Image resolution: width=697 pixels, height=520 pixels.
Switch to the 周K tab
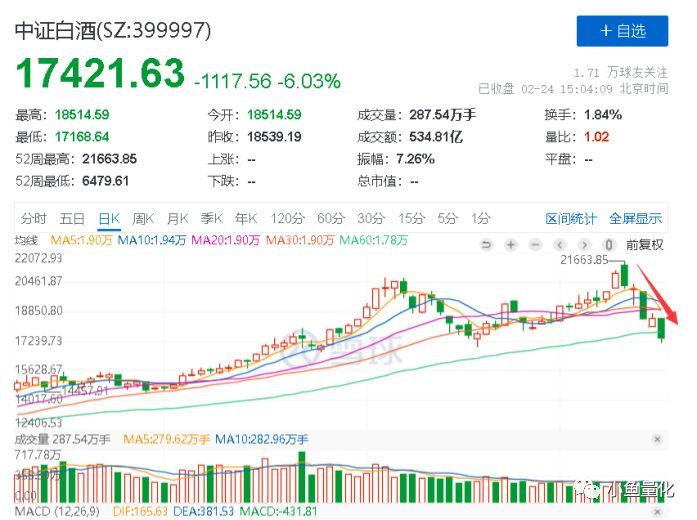tap(143, 219)
